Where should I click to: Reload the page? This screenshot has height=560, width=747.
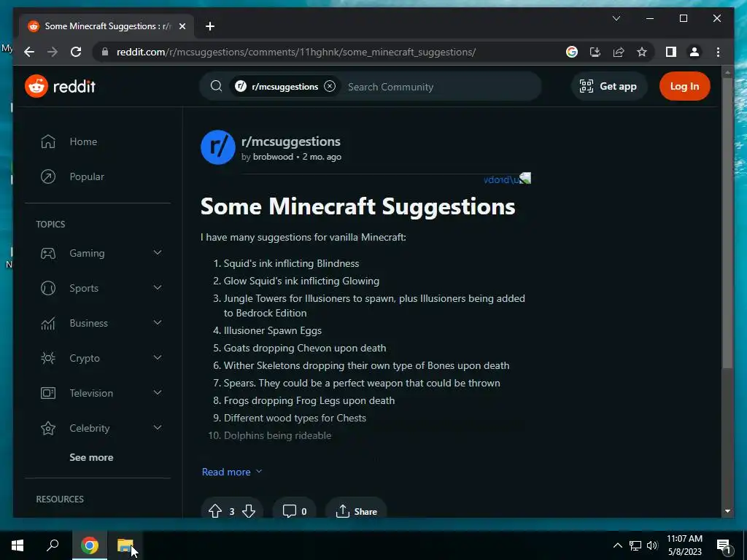coord(76,52)
